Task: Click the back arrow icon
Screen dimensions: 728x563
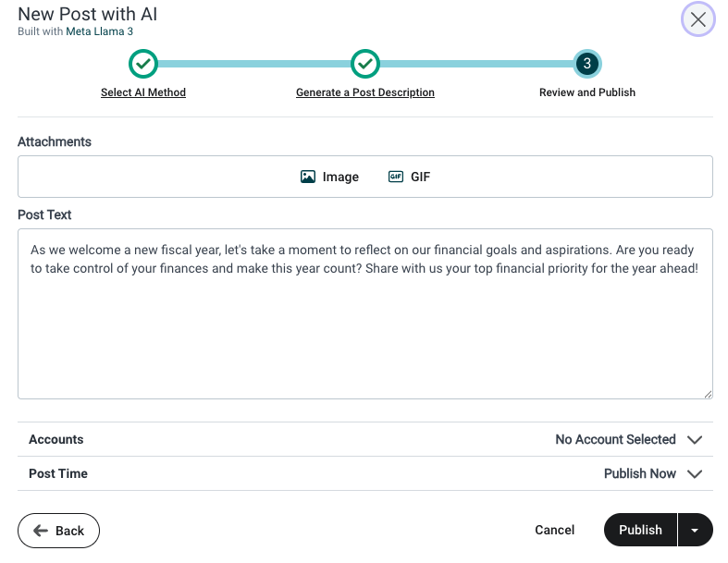Action: pos(41,531)
